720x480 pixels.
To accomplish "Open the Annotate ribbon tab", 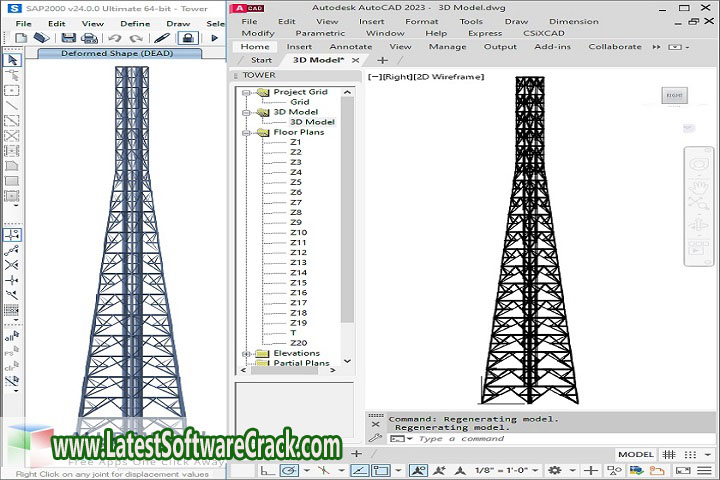I will tap(351, 46).
